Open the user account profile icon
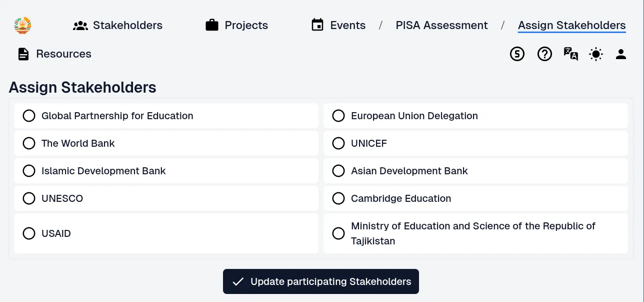The height and width of the screenshot is (302, 644). [x=621, y=54]
